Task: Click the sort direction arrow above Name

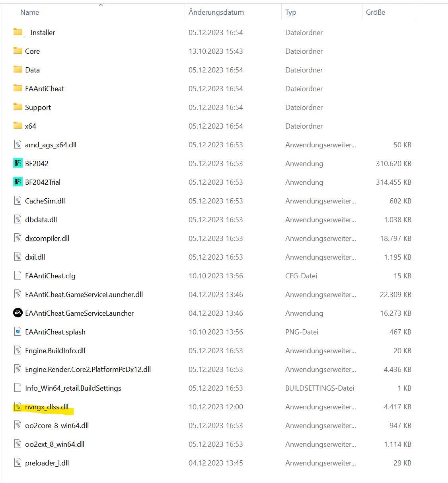Action: point(101,5)
